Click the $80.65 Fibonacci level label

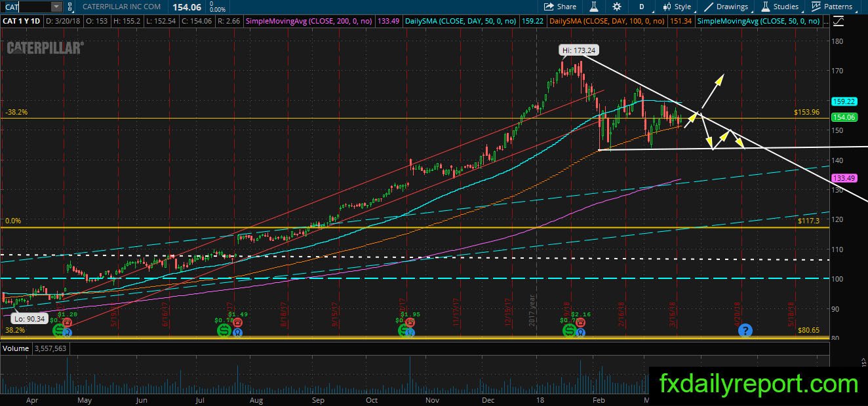[809, 331]
